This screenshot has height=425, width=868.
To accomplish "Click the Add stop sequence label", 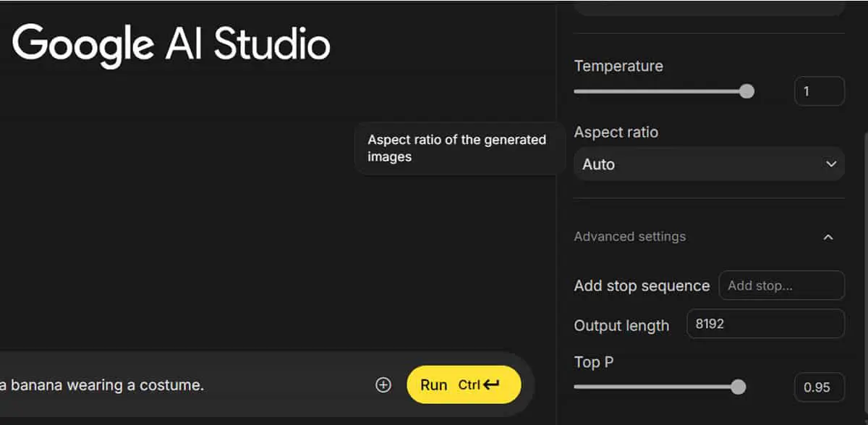I will (642, 286).
